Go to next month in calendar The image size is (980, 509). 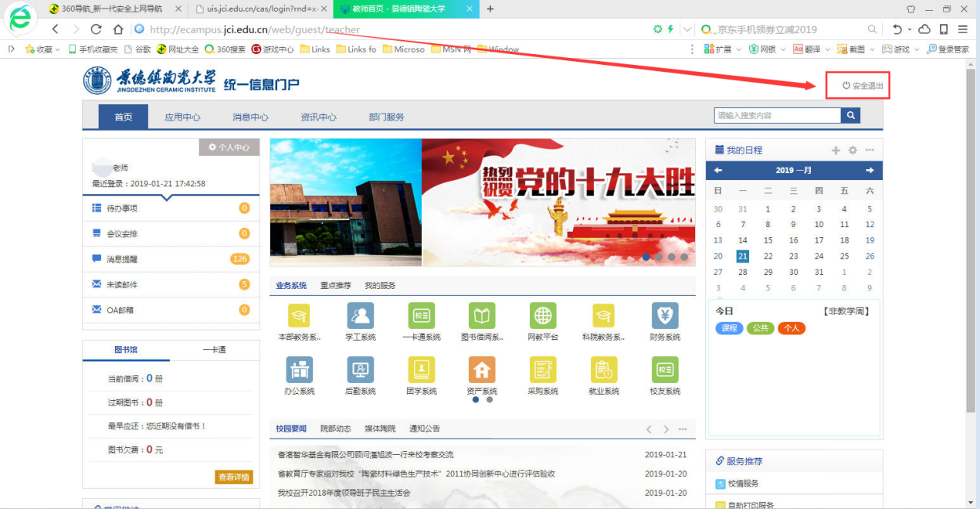(x=870, y=170)
